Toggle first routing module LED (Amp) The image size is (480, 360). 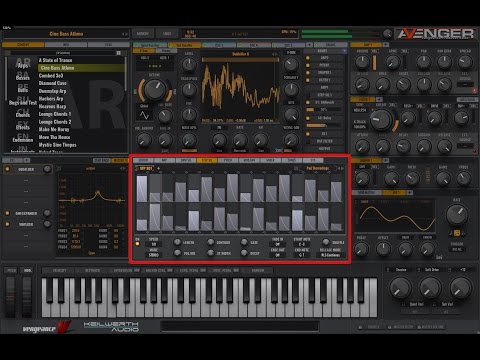click(x=308, y=58)
